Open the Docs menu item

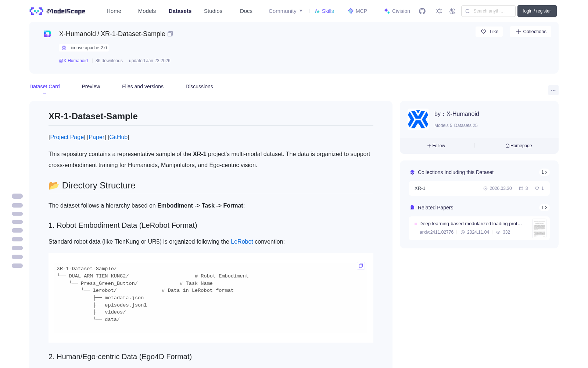point(246,11)
